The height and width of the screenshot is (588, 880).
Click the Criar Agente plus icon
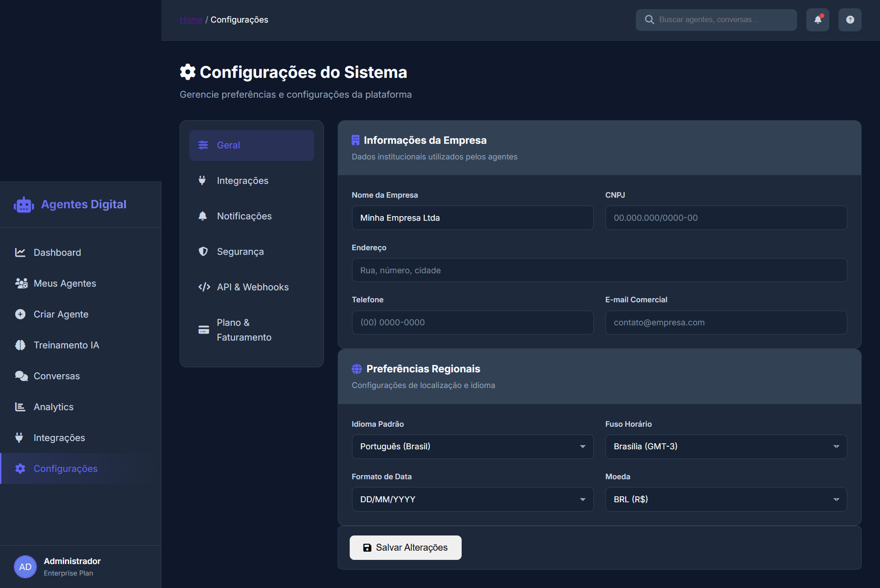coord(20,314)
